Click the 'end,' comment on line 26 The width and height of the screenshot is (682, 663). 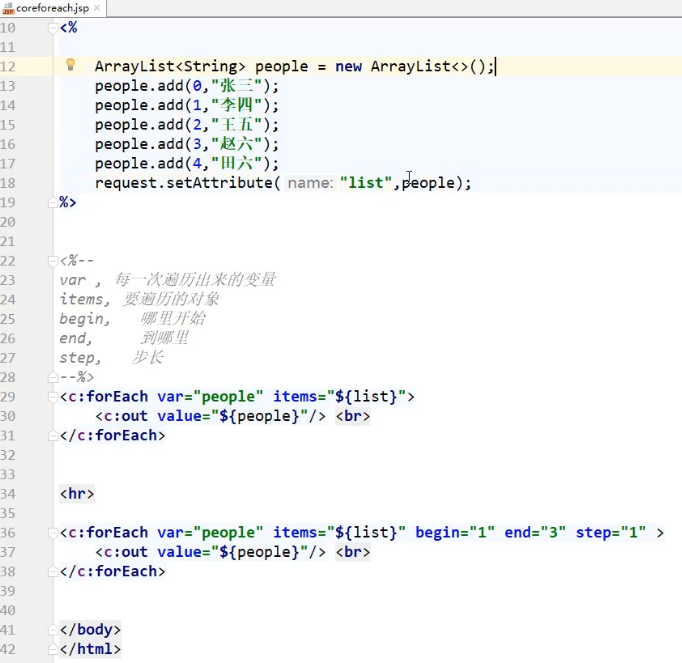click(76, 338)
